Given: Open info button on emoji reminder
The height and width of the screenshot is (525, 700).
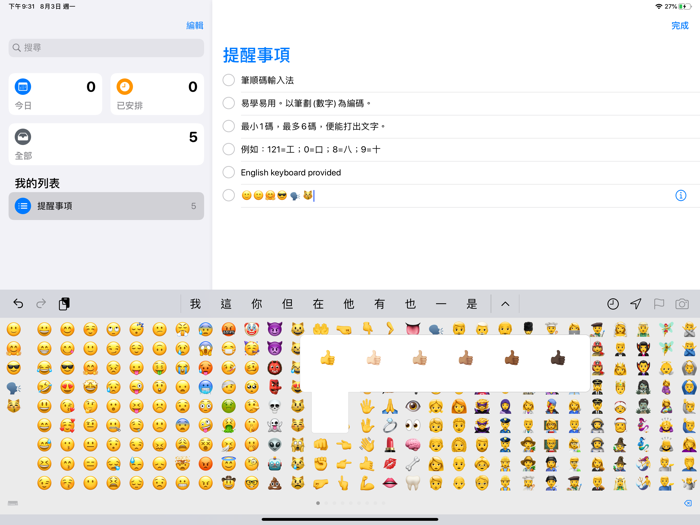Looking at the screenshot, I should (x=680, y=196).
